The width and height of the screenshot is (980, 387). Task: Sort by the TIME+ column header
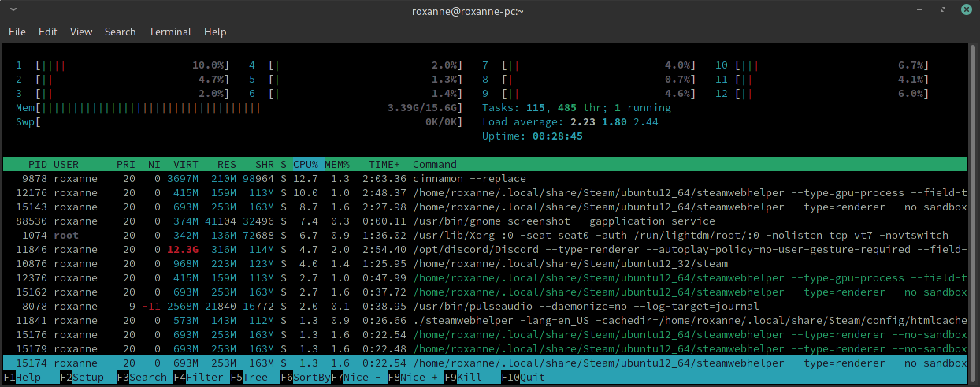point(384,165)
